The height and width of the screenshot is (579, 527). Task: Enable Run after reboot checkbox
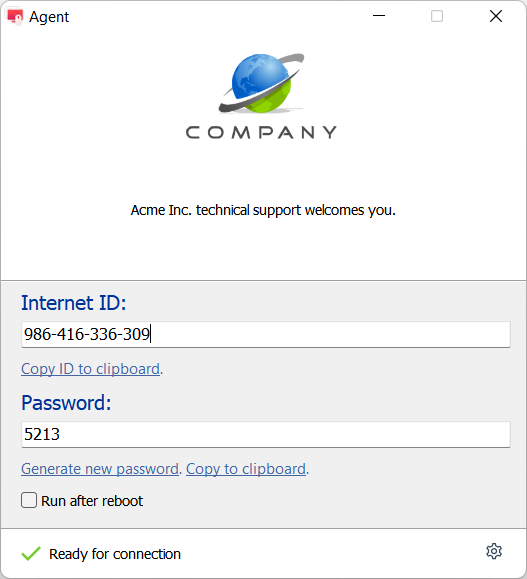click(x=29, y=500)
